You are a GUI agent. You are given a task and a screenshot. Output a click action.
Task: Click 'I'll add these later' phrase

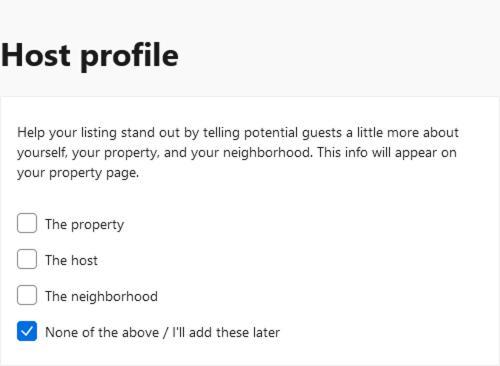226,332
